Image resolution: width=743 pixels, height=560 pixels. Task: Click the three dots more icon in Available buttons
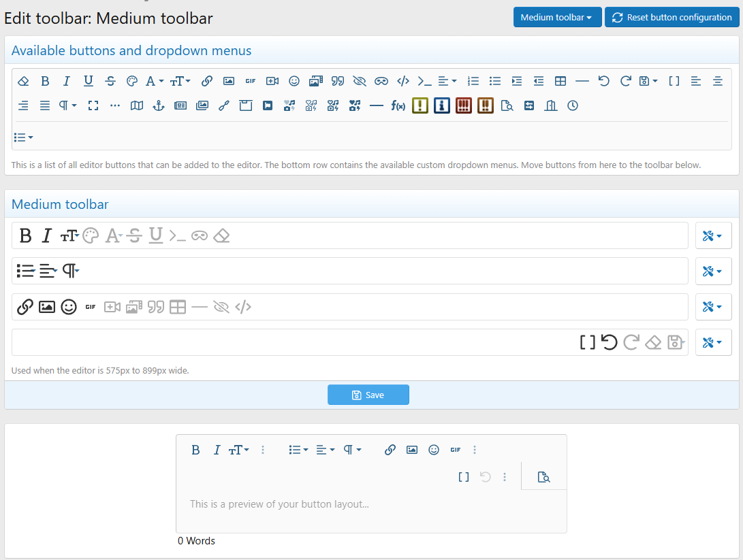tap(115, 105)
